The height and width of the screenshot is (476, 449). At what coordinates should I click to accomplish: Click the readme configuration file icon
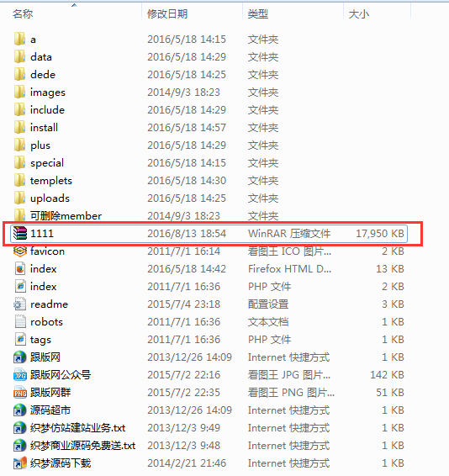[20, 304]
